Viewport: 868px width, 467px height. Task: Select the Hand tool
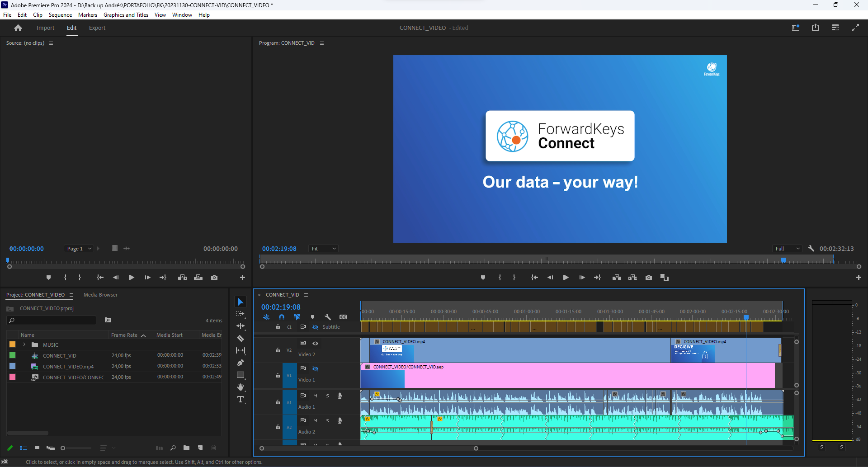click(241, 387)
